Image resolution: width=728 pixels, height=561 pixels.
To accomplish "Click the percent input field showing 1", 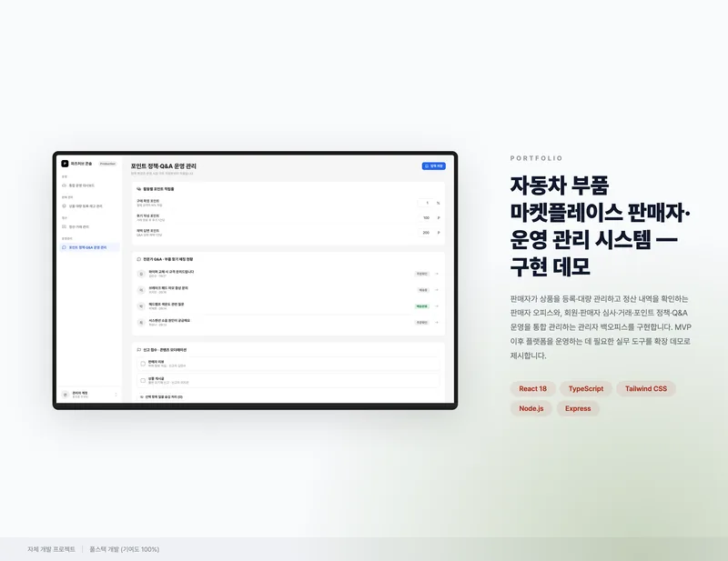I will click(425, 203).
